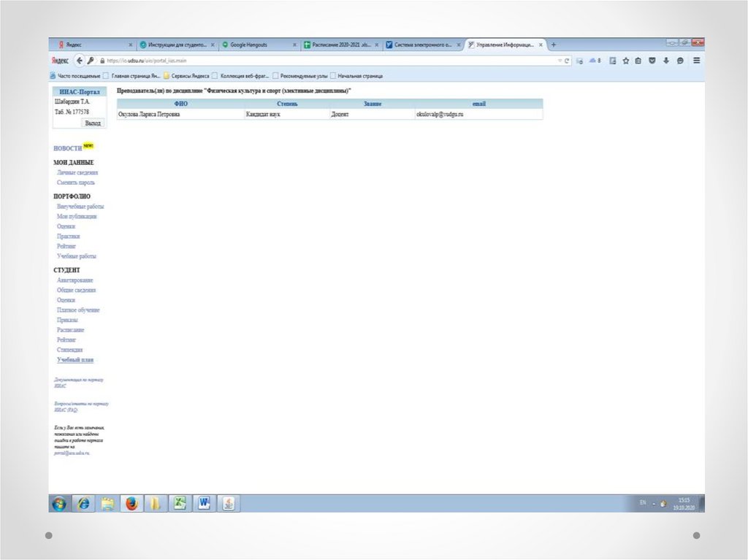This screenshot has width=748, height=560.
Task: Open downloads arrow icon in toolbar
Action: 666,61
